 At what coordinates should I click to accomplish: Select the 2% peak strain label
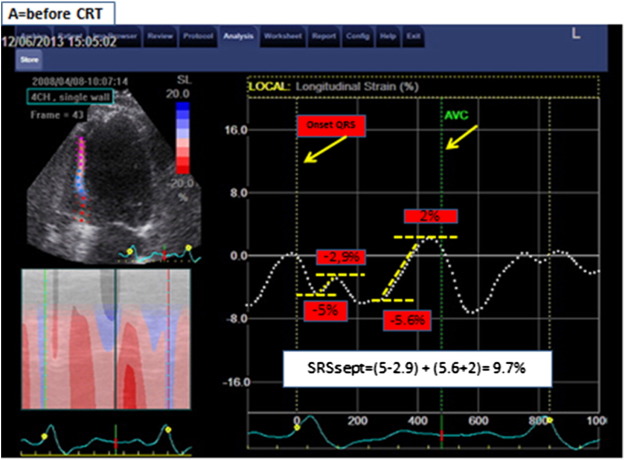tap(430, 216)
